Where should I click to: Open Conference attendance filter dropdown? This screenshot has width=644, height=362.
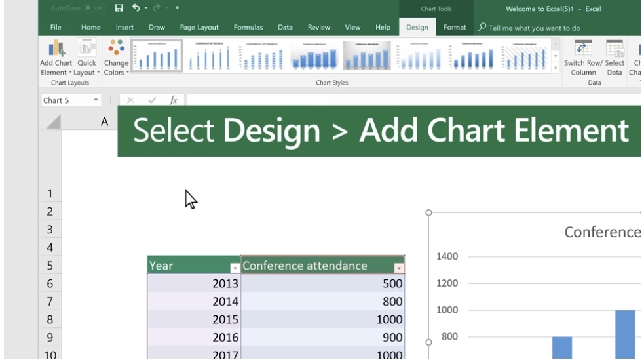[398, 268]
